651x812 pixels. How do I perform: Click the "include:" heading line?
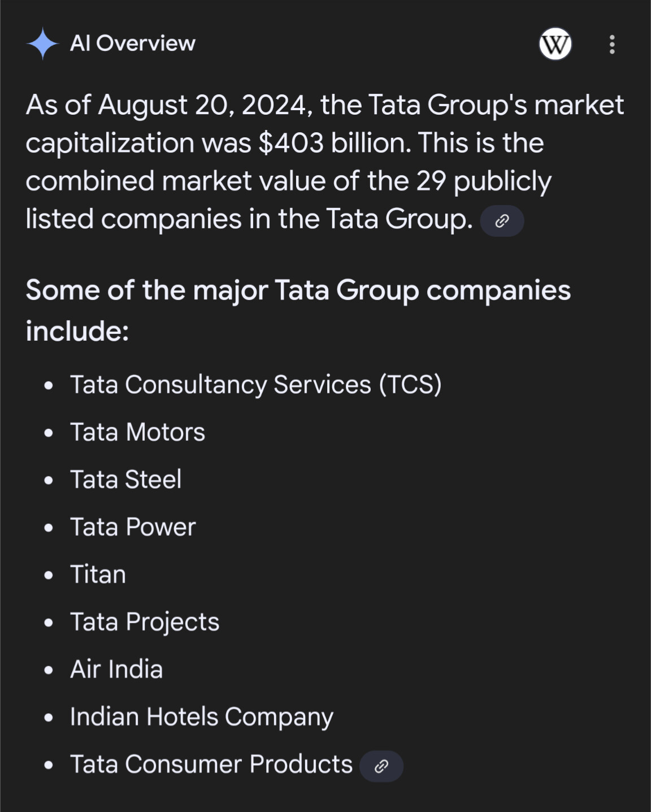[x=77, y=331]
